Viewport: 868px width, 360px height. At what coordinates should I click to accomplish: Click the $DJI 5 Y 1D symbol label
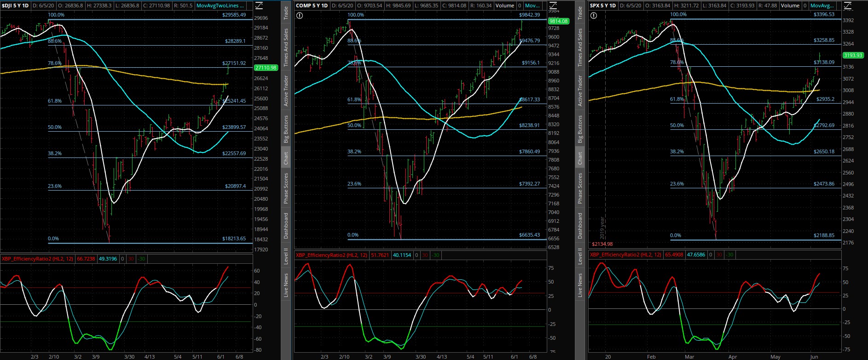pyautogui.click(x=15, y=6)
